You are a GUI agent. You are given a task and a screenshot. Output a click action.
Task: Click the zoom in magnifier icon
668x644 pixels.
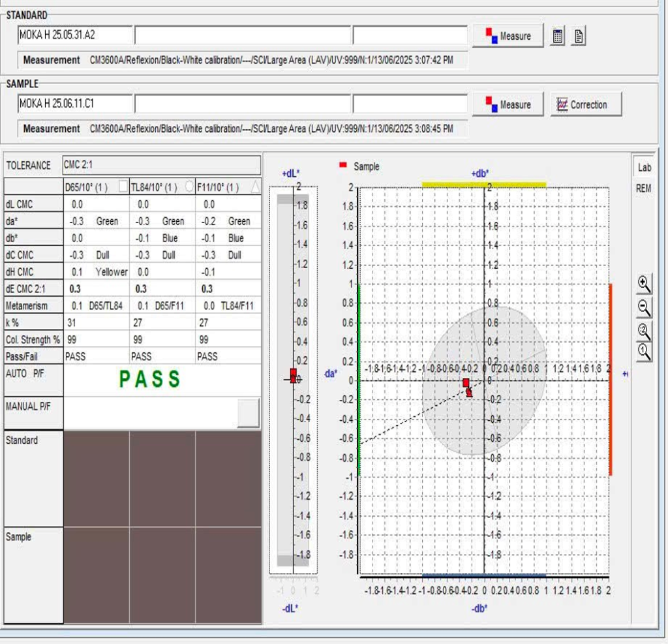644,284
